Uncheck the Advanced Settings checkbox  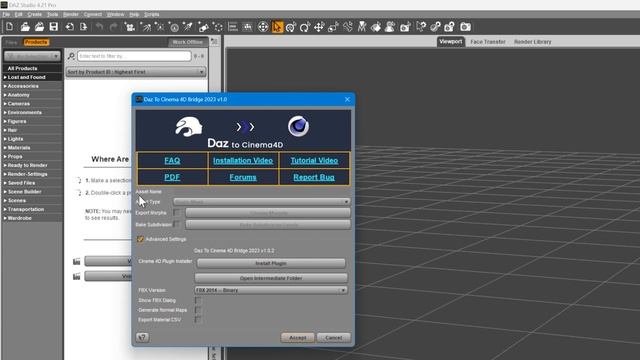click(140, 239)
